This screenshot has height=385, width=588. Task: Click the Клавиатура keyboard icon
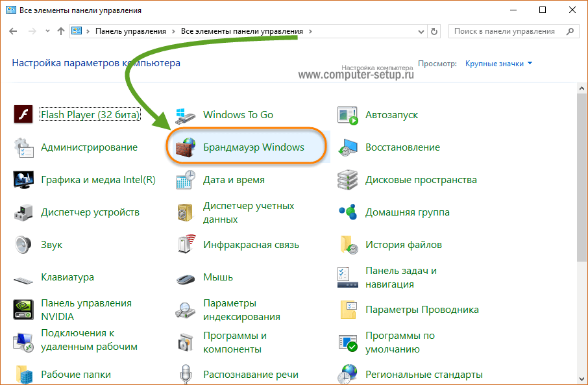[23, 280]
